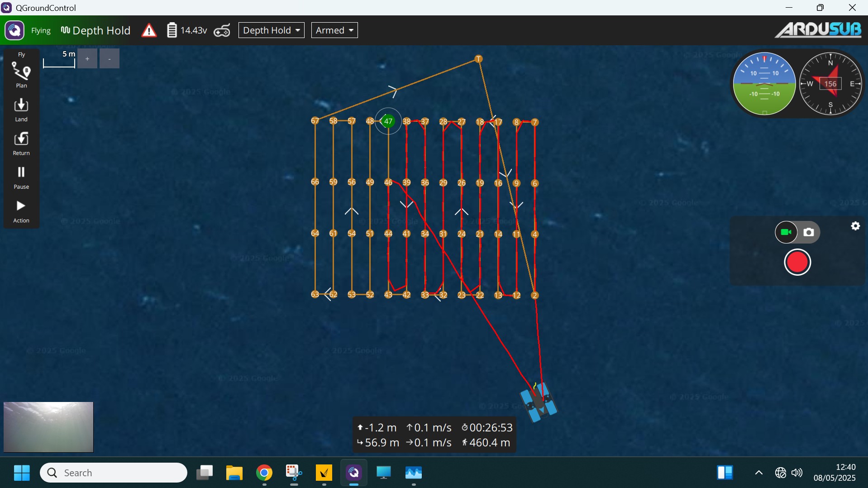The height and width of the screenshot is (488, 868).
Task: Pause the mission
Action: coord(21,177)
